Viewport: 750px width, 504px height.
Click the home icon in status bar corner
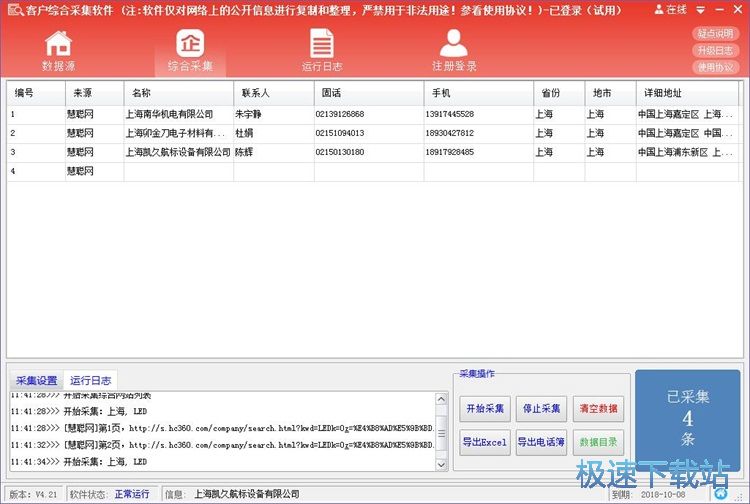[721, 493]
